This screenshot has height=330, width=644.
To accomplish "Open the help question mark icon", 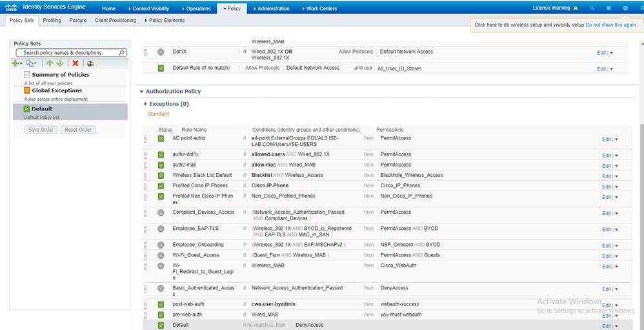I will click(x=609, y=8).
